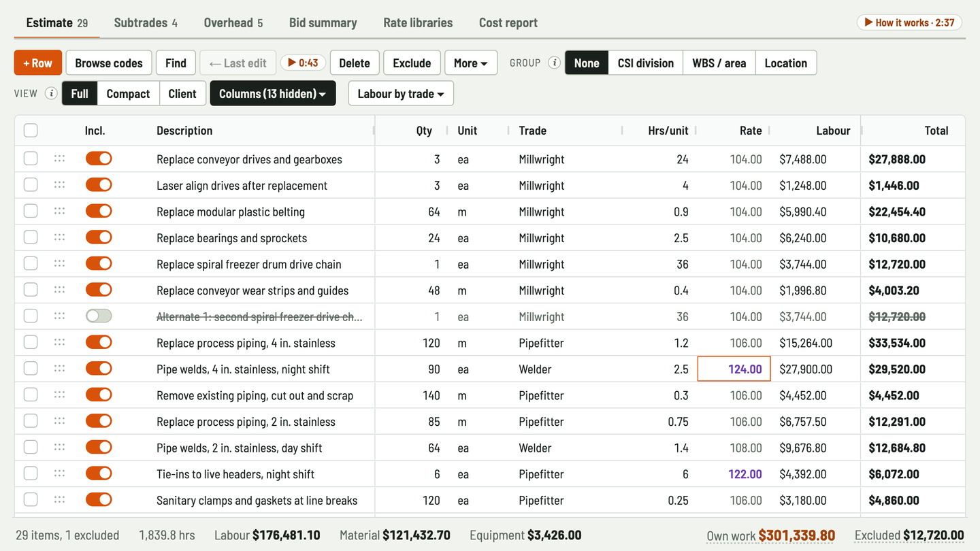
Task: Open the Overhead tab
Action: coord(233,22)
